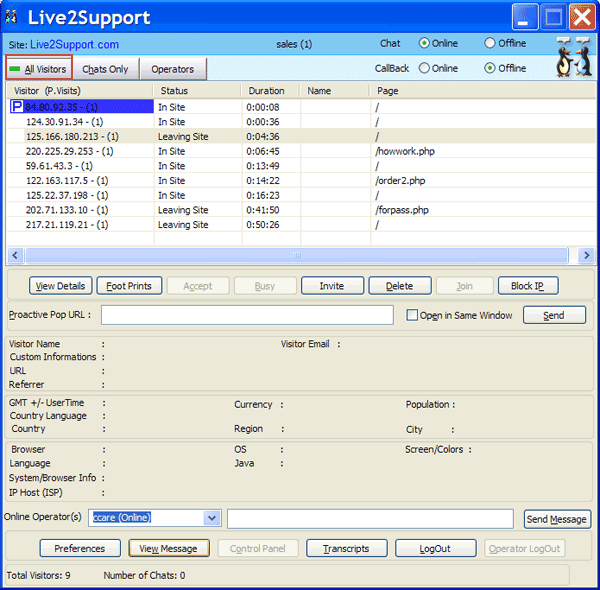Click the scroll left arrow of visitor list
Screen dimensions: 600x590
tap(15, 255)
